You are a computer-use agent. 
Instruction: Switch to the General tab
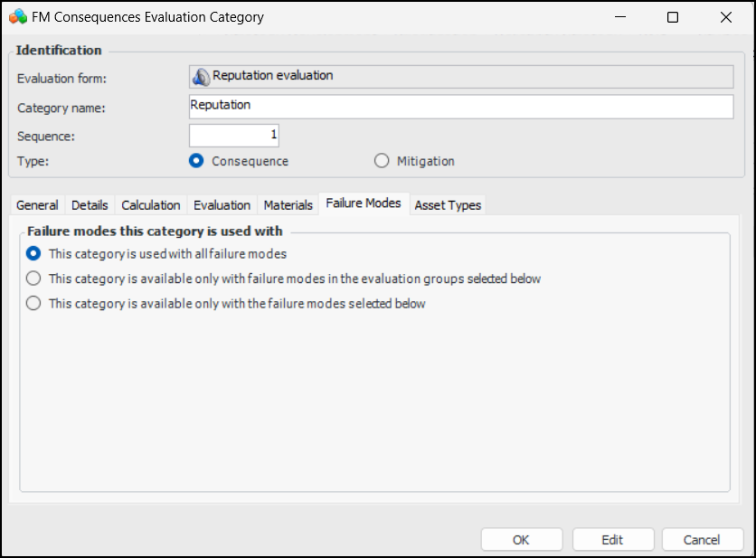[x=37, y=205]
